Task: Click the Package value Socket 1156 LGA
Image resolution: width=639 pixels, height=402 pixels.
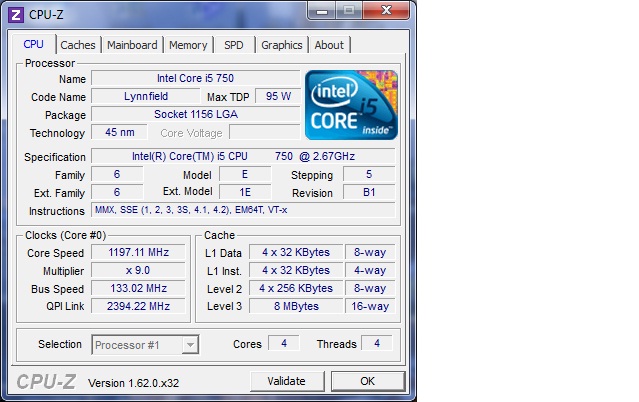Action: pyautogui.click(x=196, y=114)
